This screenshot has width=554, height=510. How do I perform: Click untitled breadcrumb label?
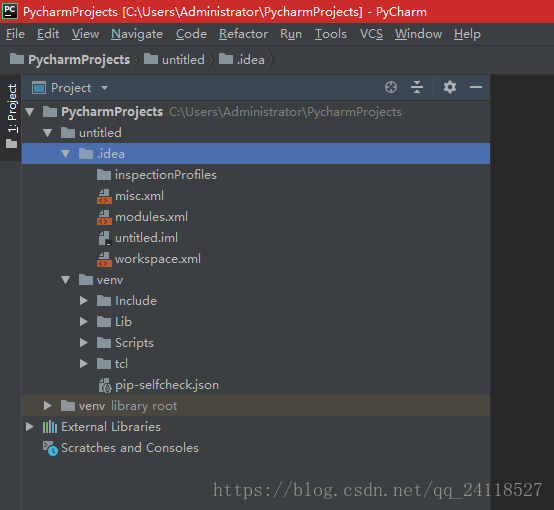[183, 59]
